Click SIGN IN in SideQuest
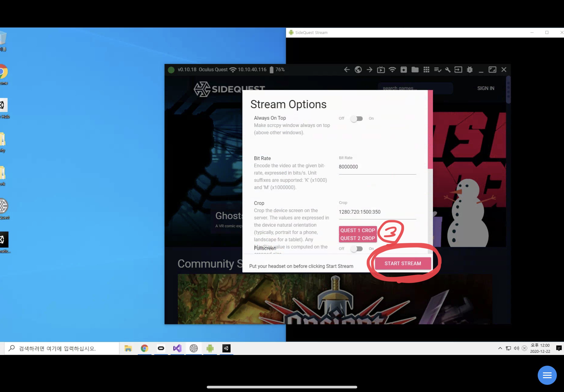The width and height of the screenshot is (564, 392). [486, 88]
